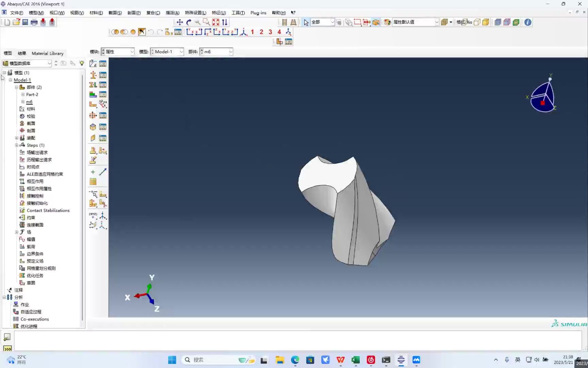Image resolution: width=588 pixels, height=368 pixels.
Task: Apply predefined view 1
Action: click(252, 32)
